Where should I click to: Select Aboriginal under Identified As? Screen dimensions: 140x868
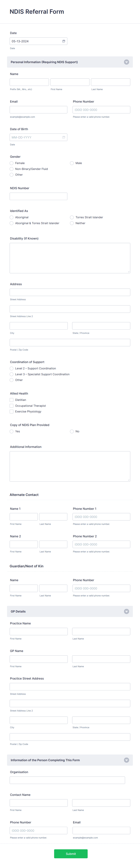(11, 217)
